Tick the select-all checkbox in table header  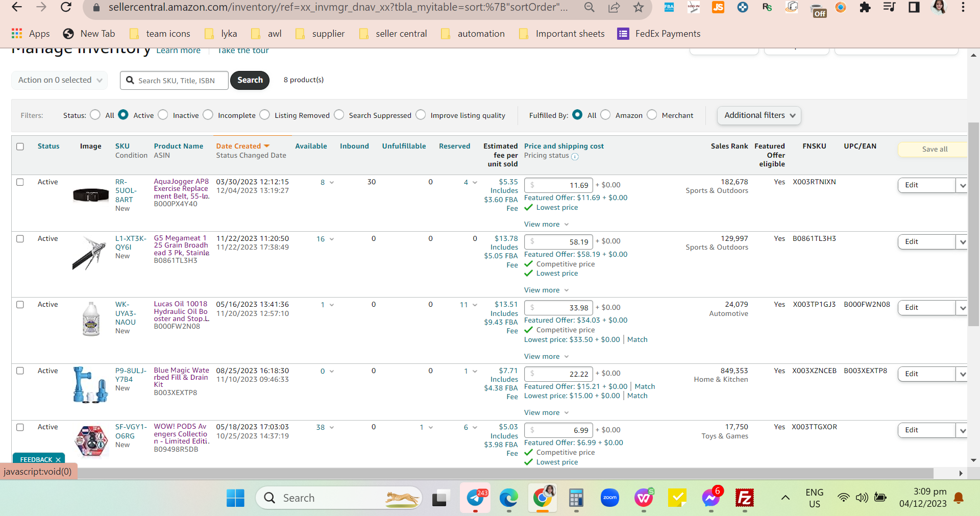(x=20, y=146)
